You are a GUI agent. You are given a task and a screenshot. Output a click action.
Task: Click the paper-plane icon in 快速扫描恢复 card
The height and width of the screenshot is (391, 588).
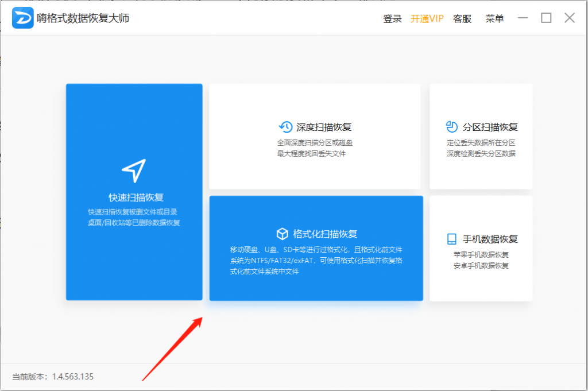[134, 171]
